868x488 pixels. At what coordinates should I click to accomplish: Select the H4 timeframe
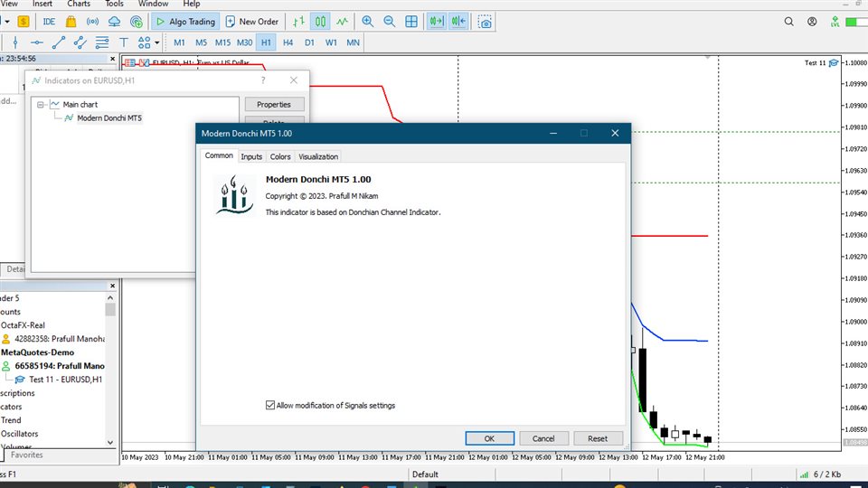[x=288, y=42]
